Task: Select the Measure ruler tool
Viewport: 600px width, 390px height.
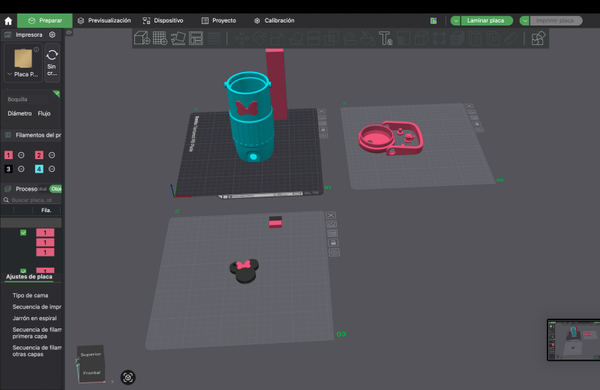Action: coord(511,38)
